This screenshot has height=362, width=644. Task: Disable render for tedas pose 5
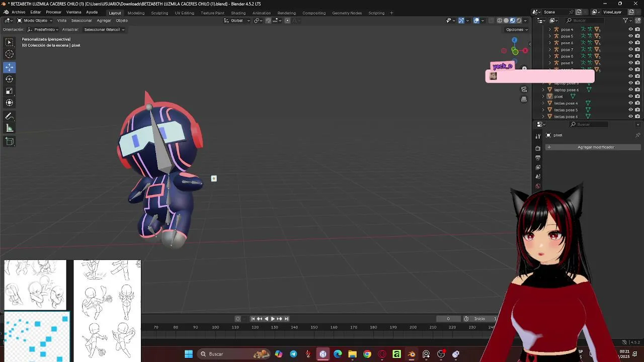(637, 110)
